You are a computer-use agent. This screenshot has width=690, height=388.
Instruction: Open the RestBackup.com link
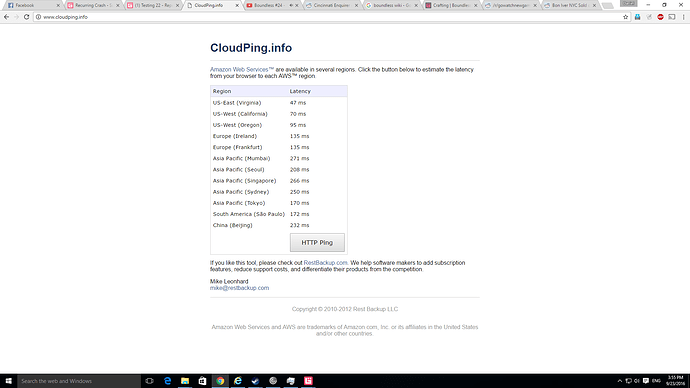point(325,263)
